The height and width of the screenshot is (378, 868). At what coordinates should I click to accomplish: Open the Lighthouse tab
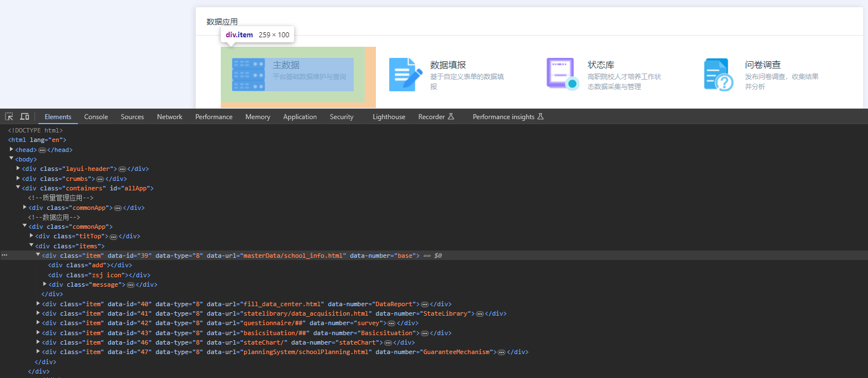point(389,117)
